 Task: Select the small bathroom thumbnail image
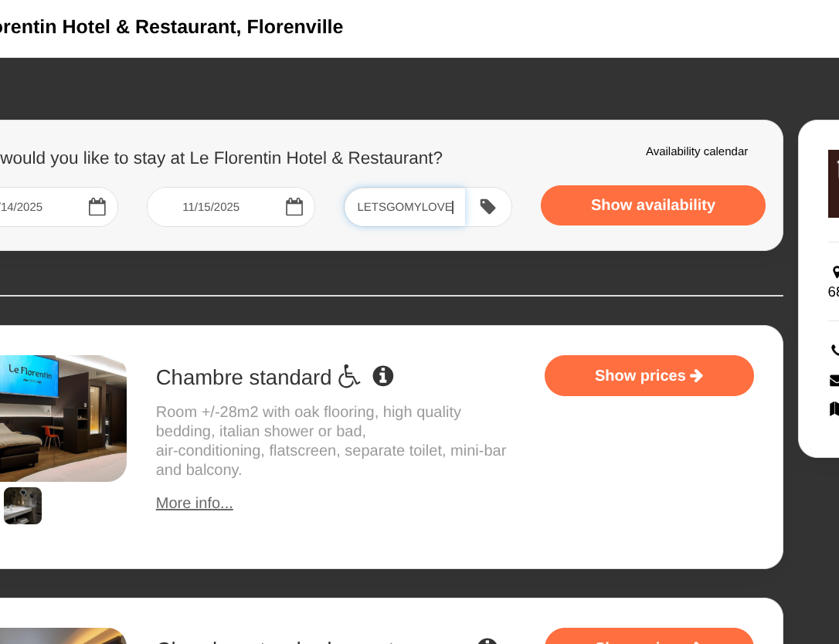click(x=22, y=506)
